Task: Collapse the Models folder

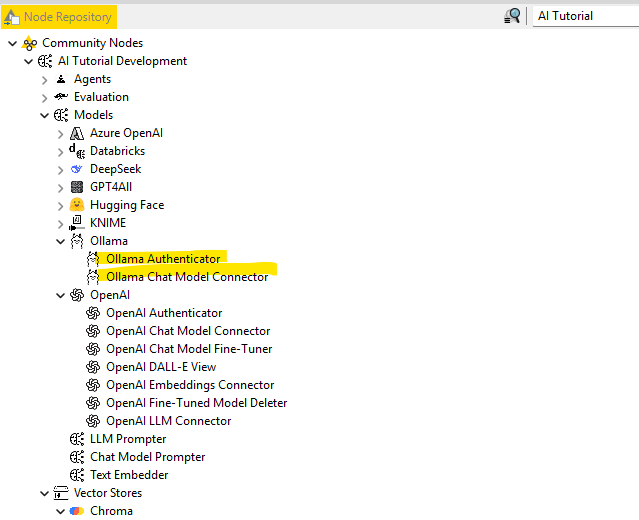Action: pos(44,115)
